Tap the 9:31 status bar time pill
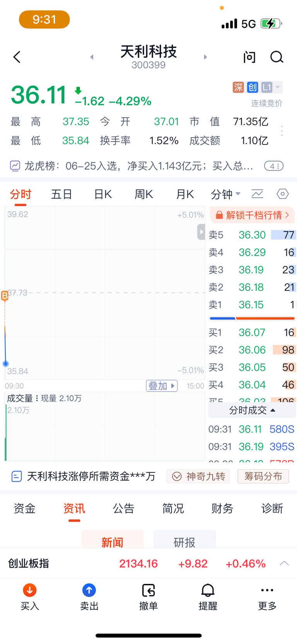This screenshot has width=297, height=644. click(x=44, y=19)
